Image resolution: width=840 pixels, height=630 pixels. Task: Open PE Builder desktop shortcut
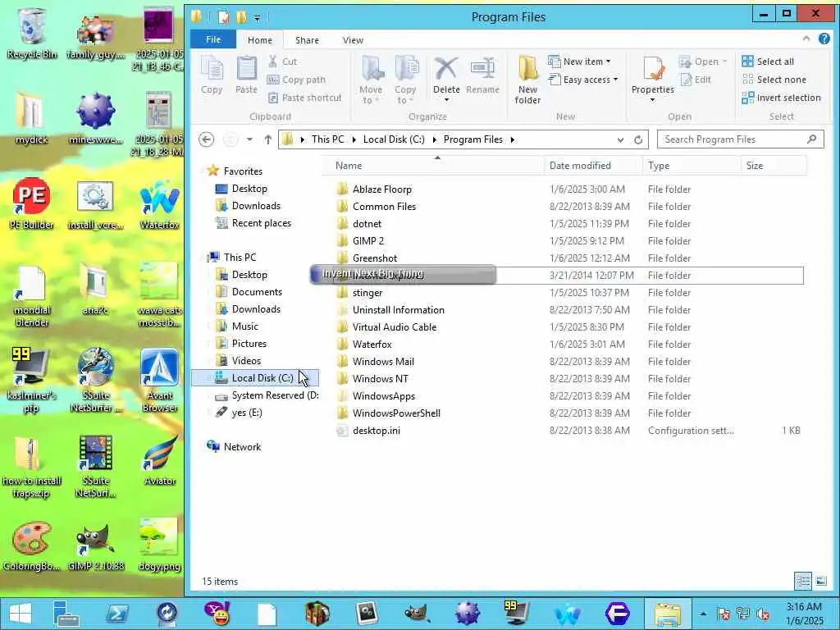pos(32,203)
